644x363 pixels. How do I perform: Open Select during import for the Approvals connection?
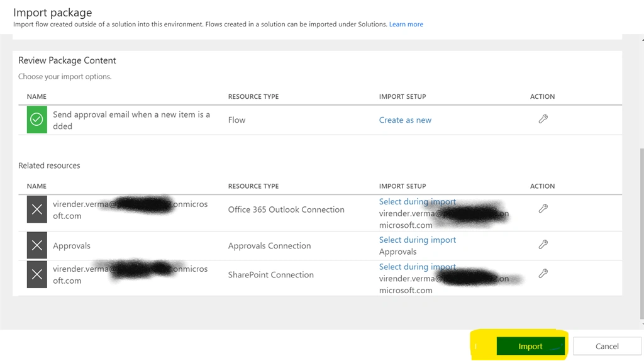(x=418, y=240)
